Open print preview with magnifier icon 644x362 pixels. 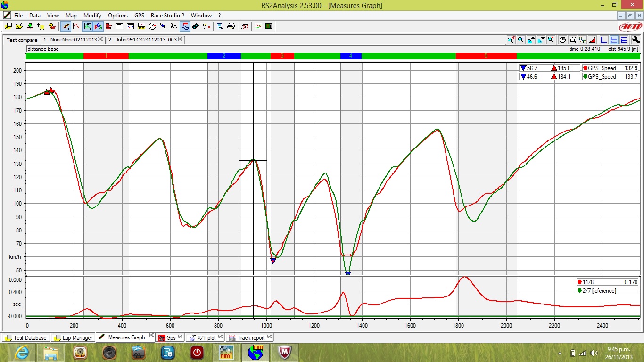click(220, 26)
